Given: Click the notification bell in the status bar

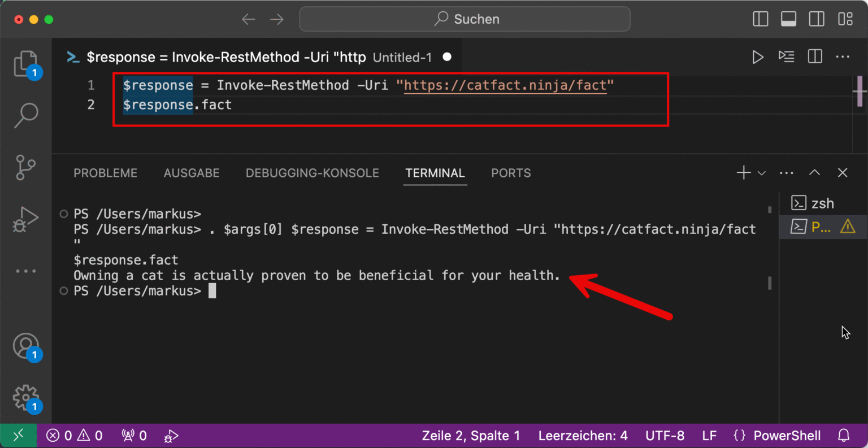Looking at the screenshot, I should (x=844, y=436).
